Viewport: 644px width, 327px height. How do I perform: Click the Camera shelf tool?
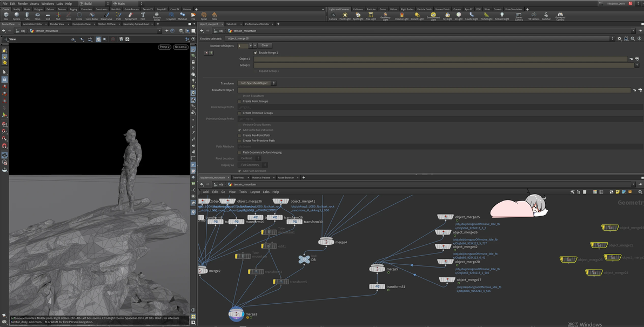pyautogui.click(x=333, y=16)
